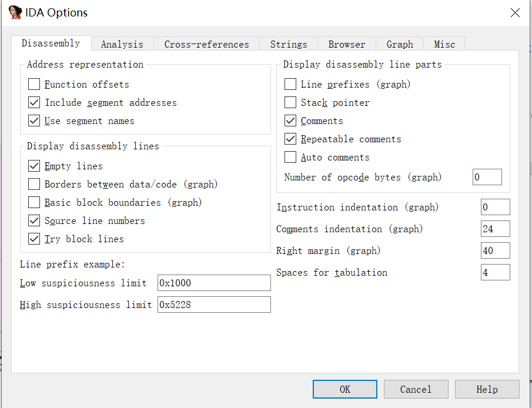Image resolution: width=532 pixels, height=408 pixels.
Task: Click the Instruction indentation input field
Action: coord(496,207)
